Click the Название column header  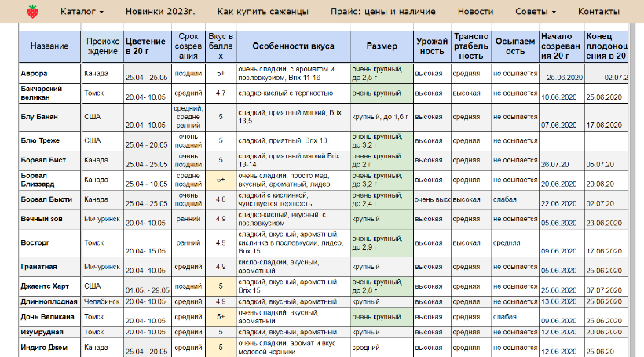tap(49, 47)
